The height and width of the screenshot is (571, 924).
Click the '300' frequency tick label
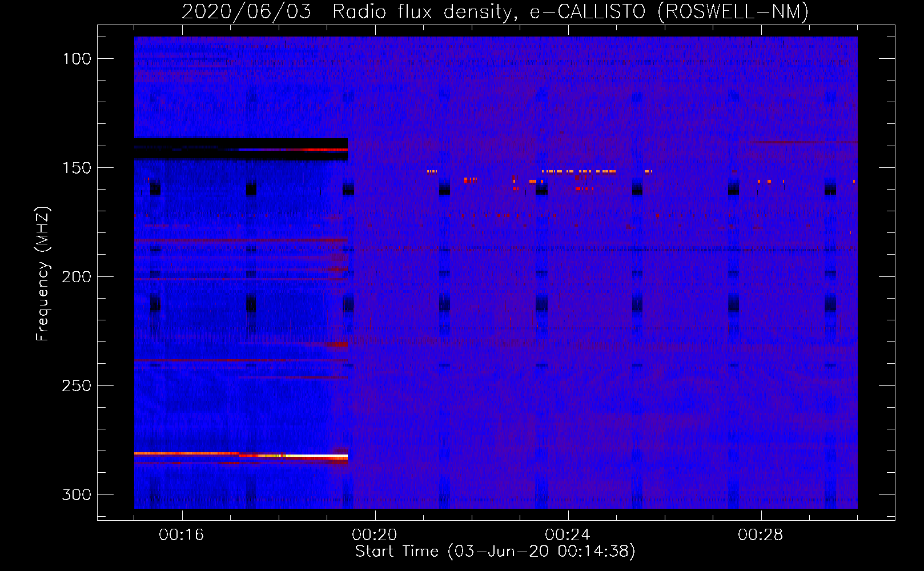click(77, 495)
